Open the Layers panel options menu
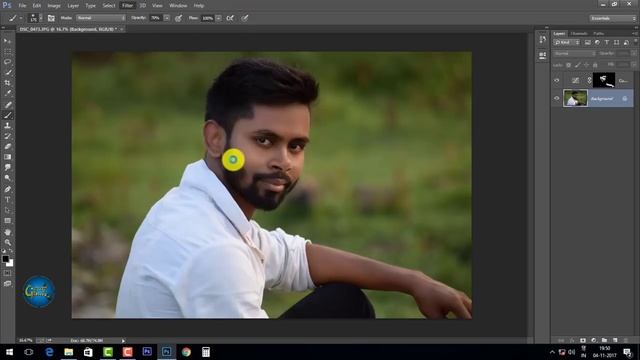Image resolution: width=640 pixels, height=360 pixels. (635, 33)
